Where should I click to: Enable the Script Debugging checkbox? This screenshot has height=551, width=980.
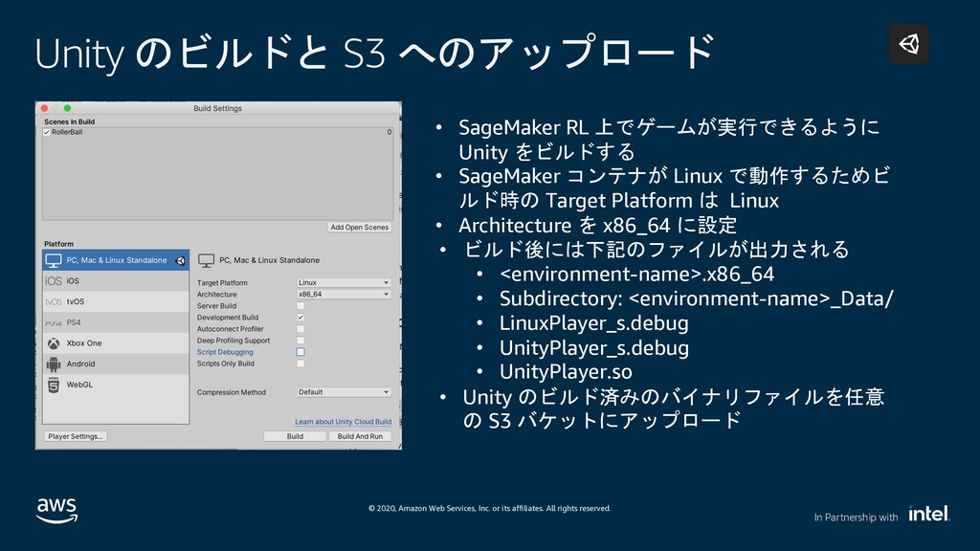coord(301,352)
